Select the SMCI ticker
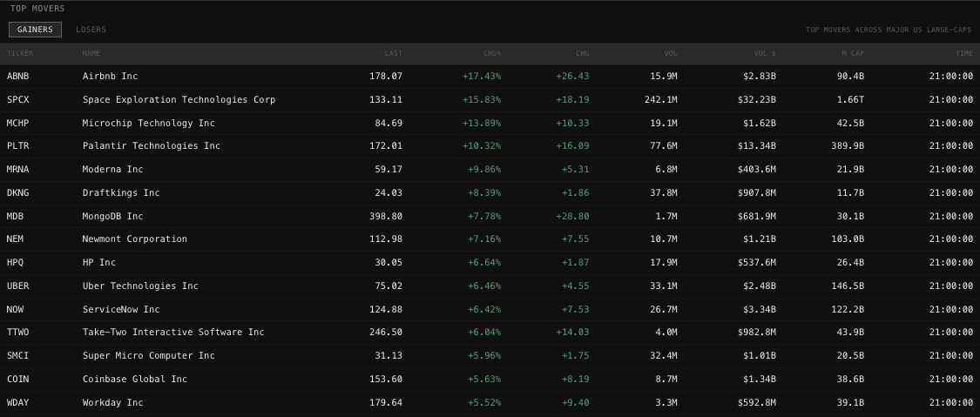 (x=18, y=356)
